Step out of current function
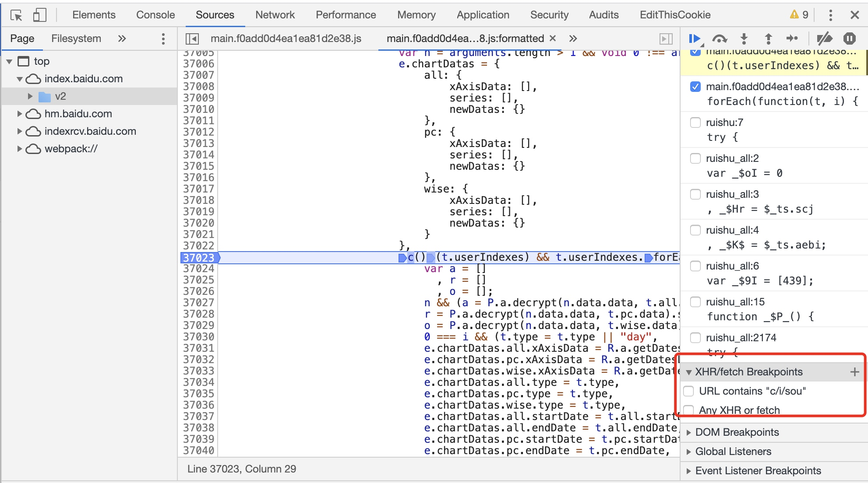The image size is (868, 483). point(768,38)
